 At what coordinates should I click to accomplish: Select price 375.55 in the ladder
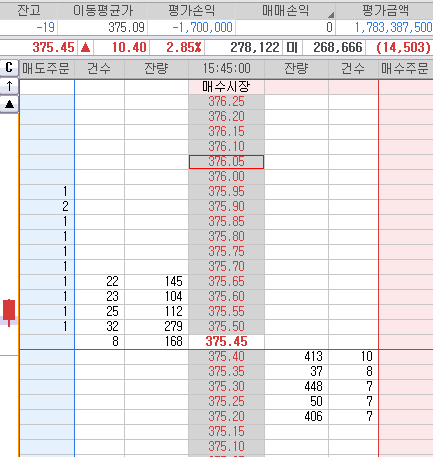[227, 311]
